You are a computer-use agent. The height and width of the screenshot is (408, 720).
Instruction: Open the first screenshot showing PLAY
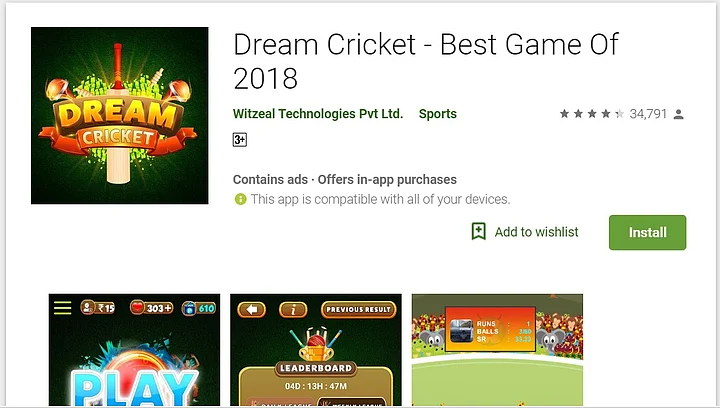[x=134, y=350]
